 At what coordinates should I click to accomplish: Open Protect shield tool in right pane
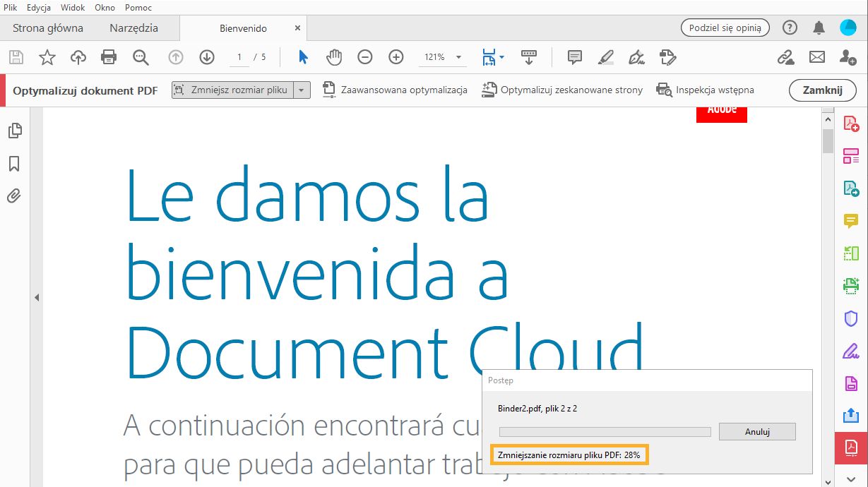click(851, 318)
